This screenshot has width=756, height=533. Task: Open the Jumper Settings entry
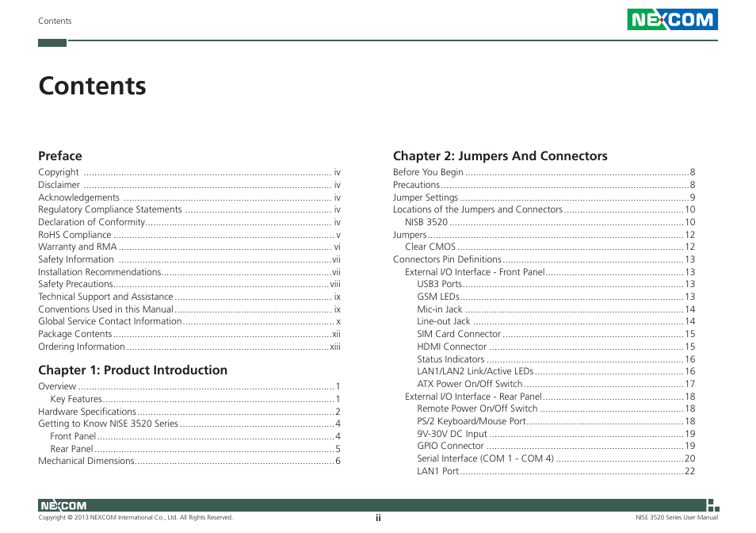tap(544, 197)
